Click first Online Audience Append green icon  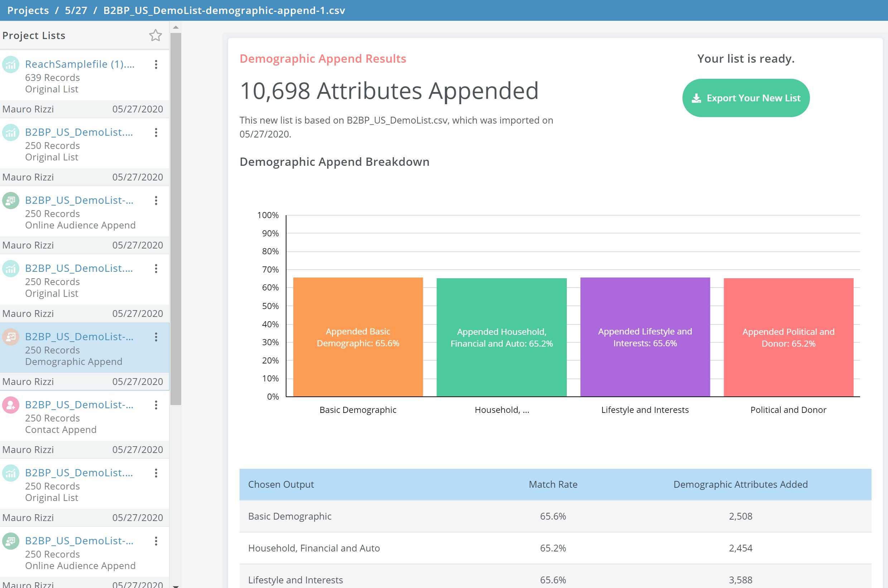click(11, 201)
